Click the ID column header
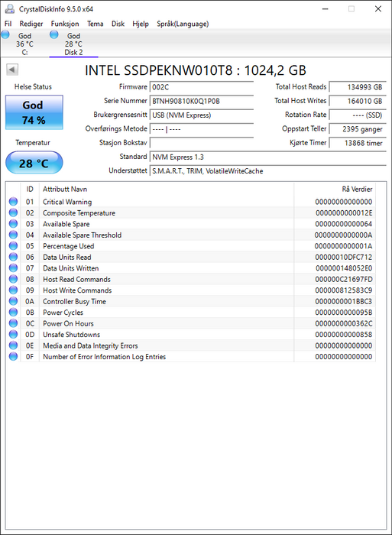 point(30,189)
